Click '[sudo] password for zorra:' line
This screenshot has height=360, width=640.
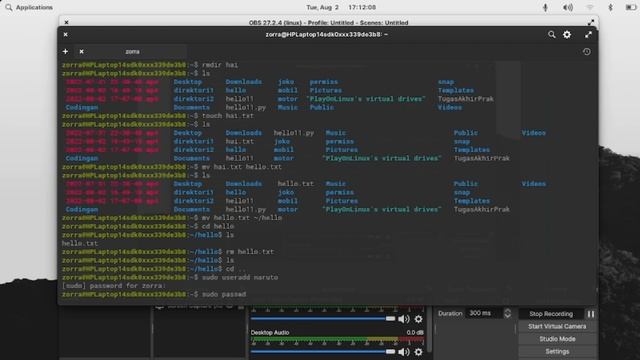click(x=114, y=286)
